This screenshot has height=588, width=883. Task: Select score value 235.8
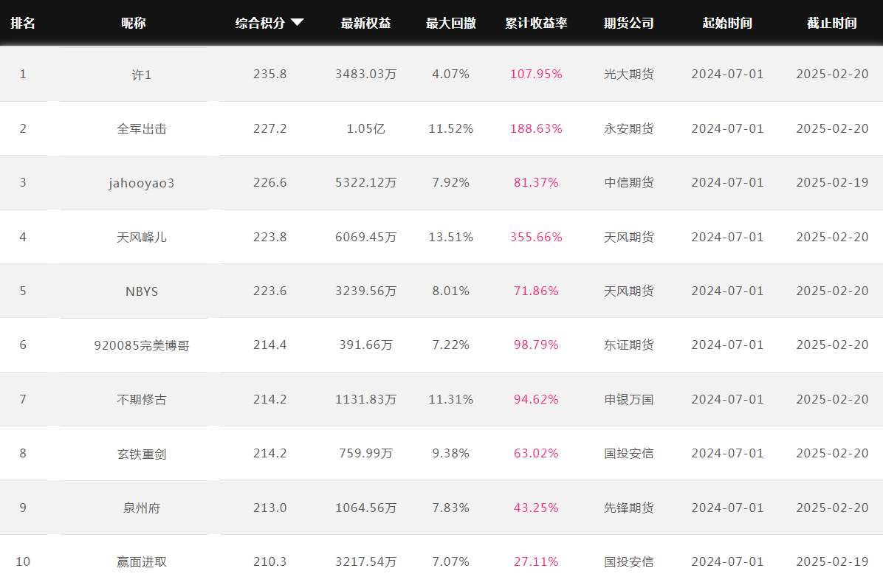coord(270,75)
